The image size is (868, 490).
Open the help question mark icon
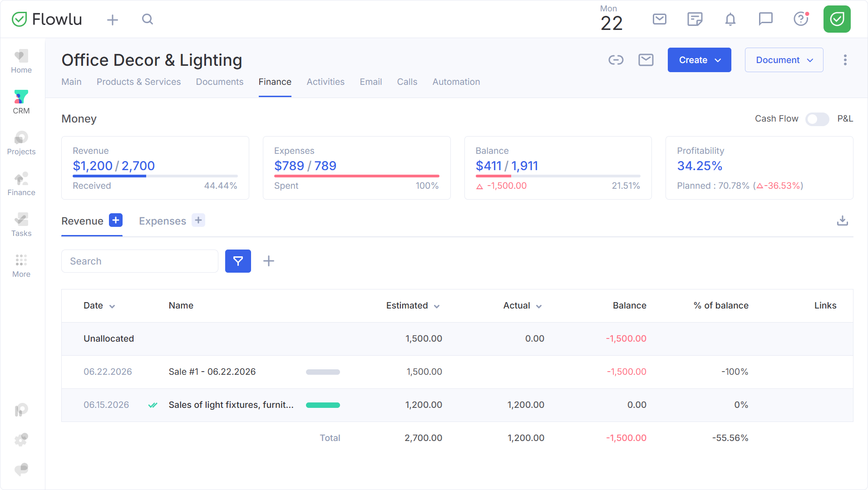click(801, 19)
